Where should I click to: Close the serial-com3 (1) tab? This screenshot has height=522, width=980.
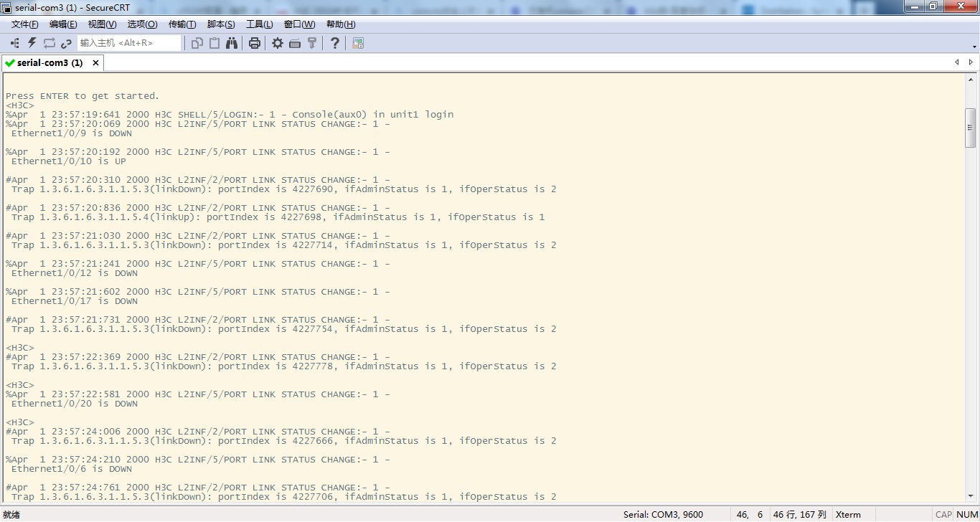point(95,63)
